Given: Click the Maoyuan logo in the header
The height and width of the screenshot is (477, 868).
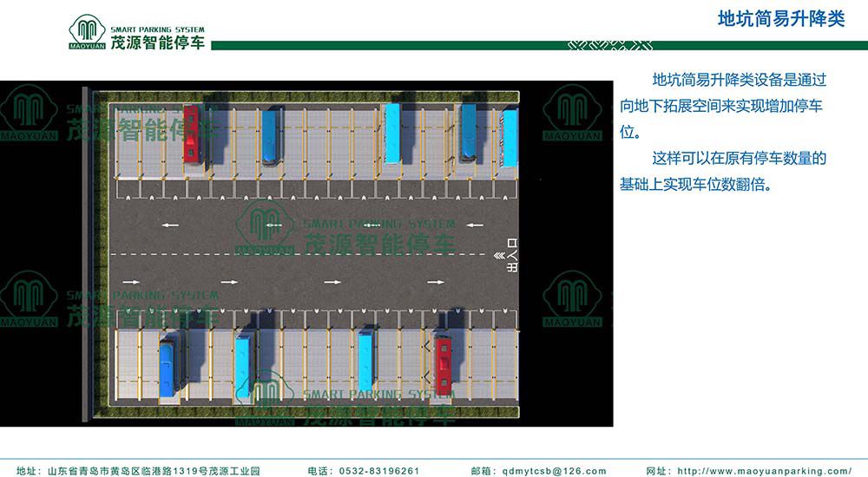Looking at the screenshot, I should pos(87,32).
